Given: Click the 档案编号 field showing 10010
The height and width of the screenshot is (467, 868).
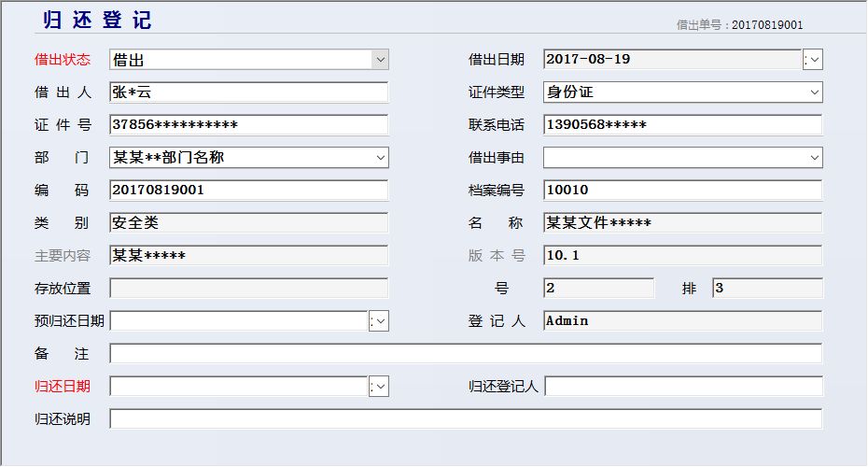Looking at the screenshot, I should pos(682,190).
